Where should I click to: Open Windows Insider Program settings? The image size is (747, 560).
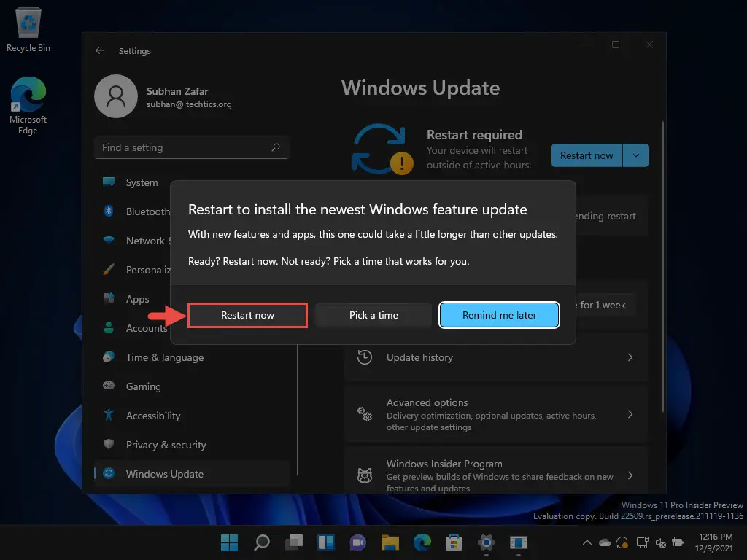tap(495, 475)
